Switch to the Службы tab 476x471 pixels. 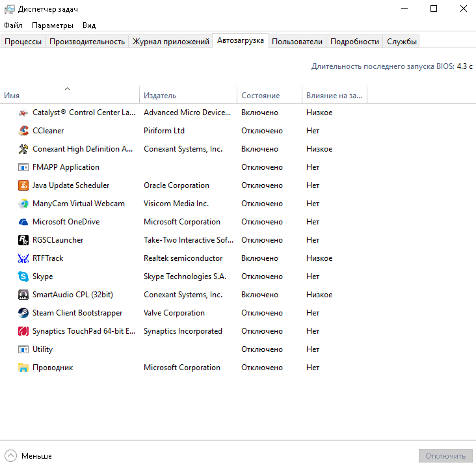pyautogui.click(x=402, y=42)
